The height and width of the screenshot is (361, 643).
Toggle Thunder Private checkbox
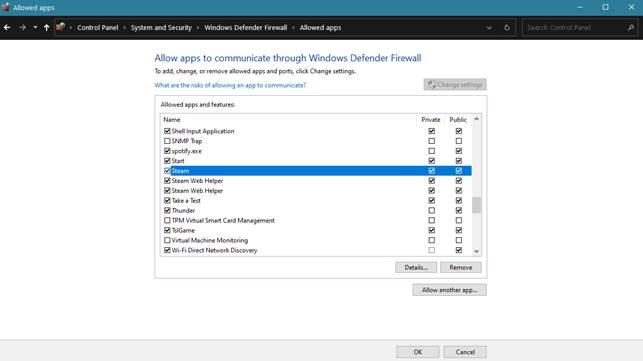tap(431, 210)
